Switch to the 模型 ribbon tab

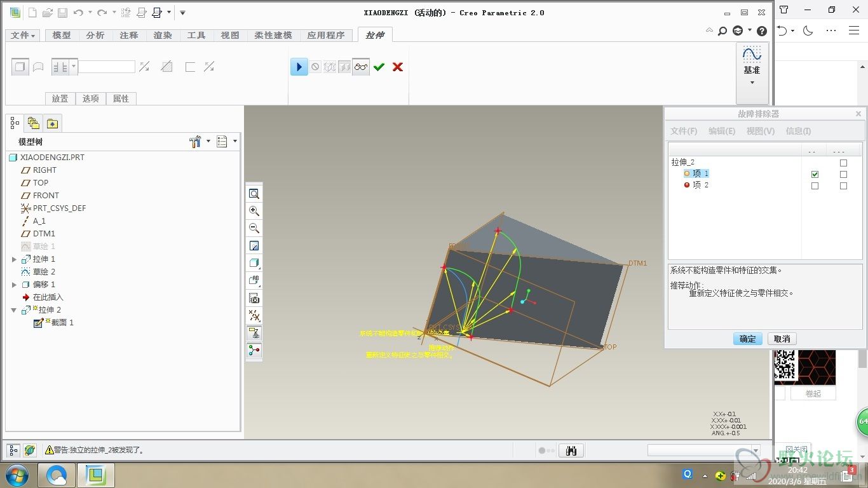[x=62, y=36]
